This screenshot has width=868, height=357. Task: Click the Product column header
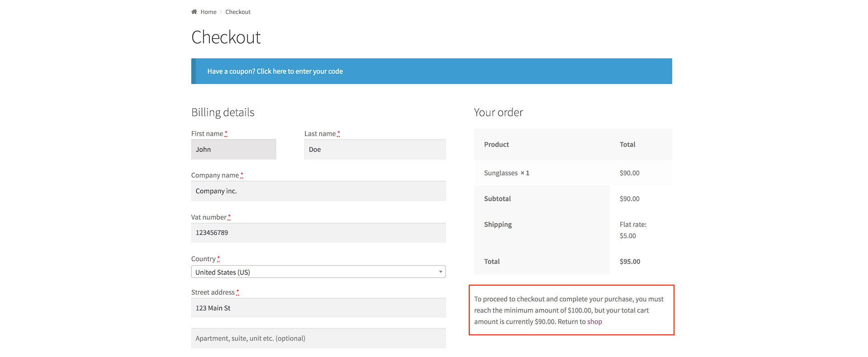(x=496, y=145)
